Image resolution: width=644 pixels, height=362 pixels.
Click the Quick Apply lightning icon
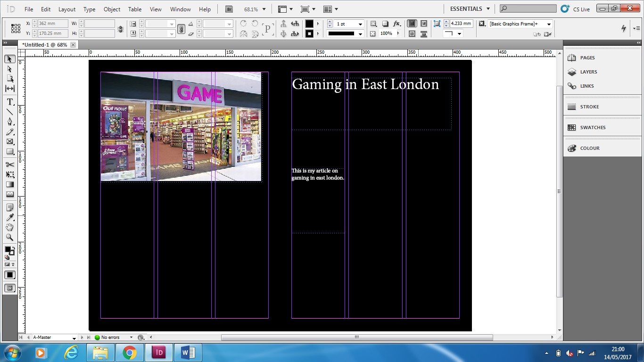click(x=624, y=28)
